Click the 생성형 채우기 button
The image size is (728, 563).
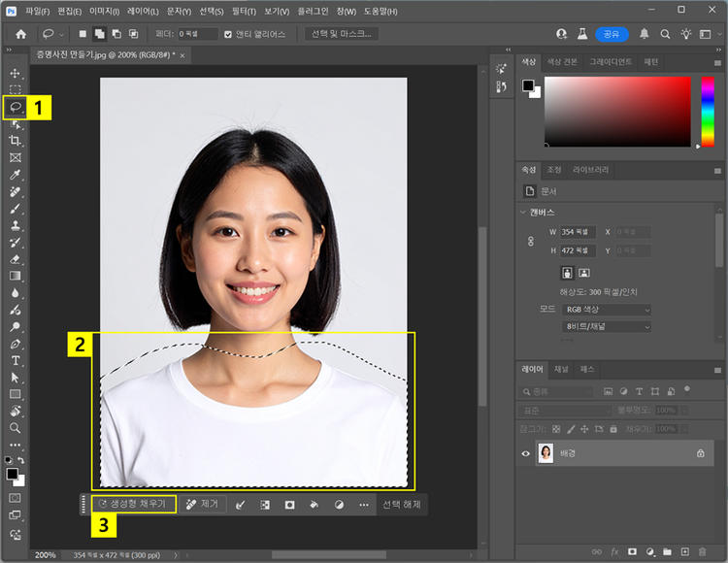coord(135,505)
